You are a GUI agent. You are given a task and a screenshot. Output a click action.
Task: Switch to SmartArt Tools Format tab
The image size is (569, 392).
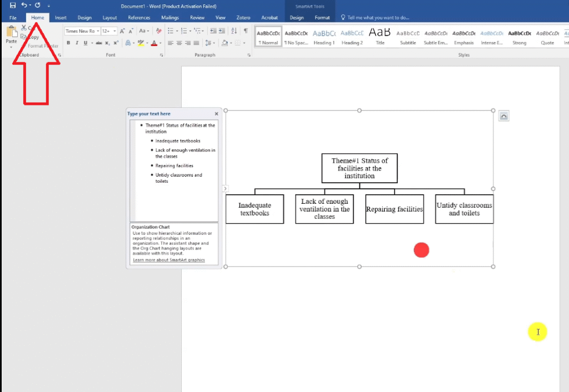pos(322,18)
